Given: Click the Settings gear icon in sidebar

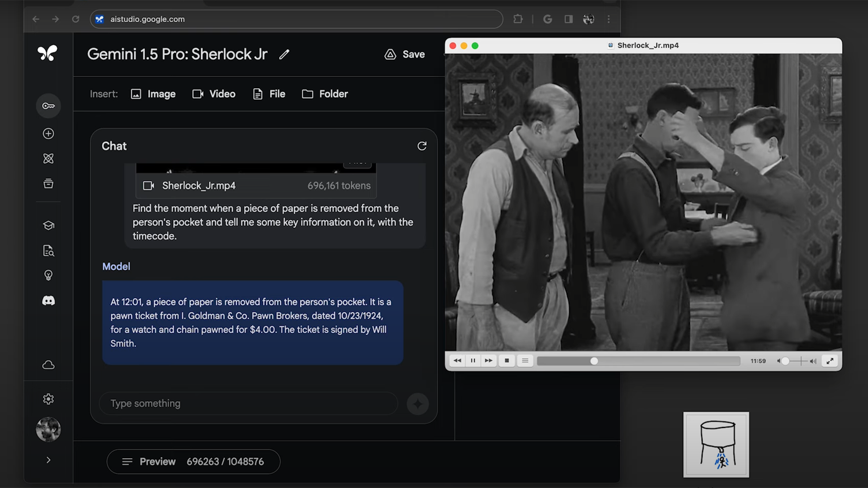Looking at the screenshot, I should pyautogui.click(x=48, y=399).
